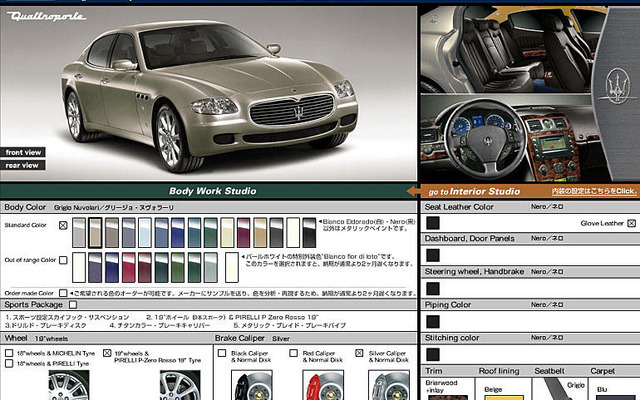Screen dimensions: 640x400
Task: Click the rear seat interior photo
Action: [x=506, y=49]
